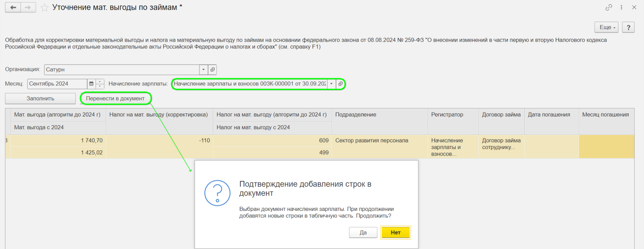Decrease month with the down spinner arrow
Viewport: 644px width, 249px height.
[100, 86]
